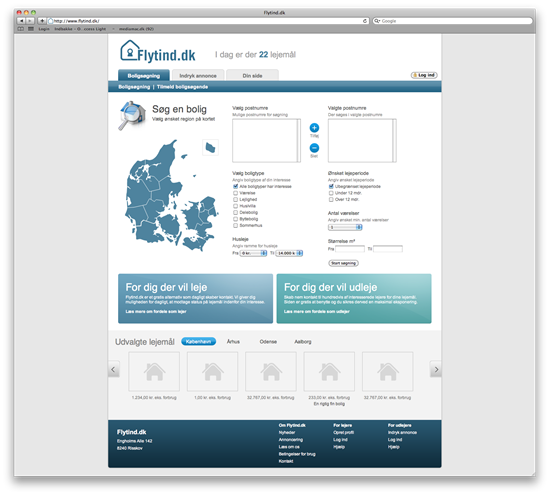
Task: Click the search magnifier in Google field
Action: coord(377,21)
